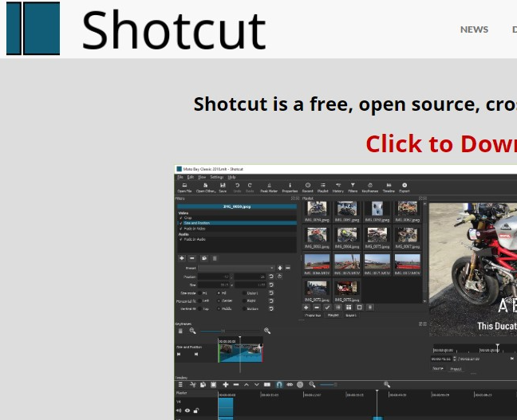The width and height of the screenshot is (517, 420).
Task: Open the View menu
Action: [202, 177]
